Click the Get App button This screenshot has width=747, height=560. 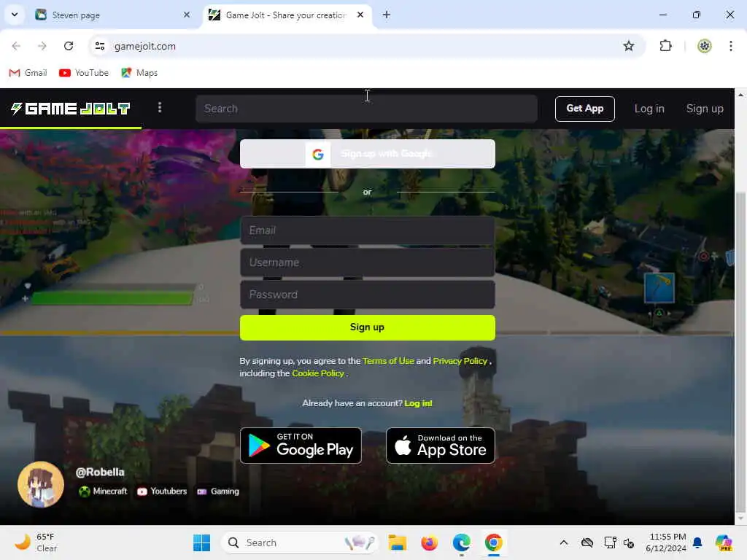pos(584,109)
